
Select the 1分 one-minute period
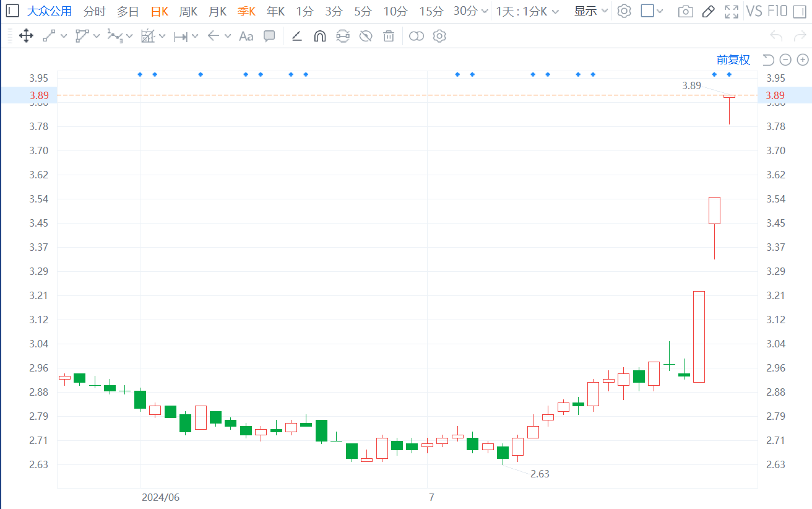(x=304, y=11)
